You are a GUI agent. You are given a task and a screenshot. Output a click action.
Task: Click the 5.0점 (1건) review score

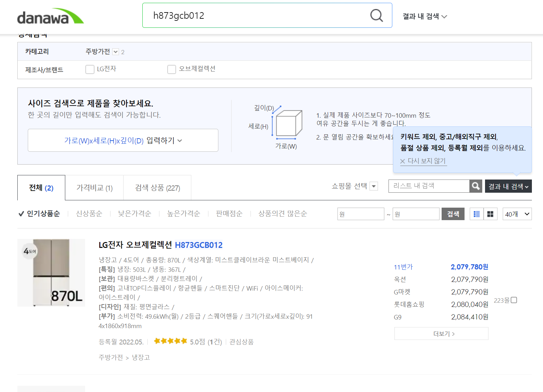pos(206,342)
